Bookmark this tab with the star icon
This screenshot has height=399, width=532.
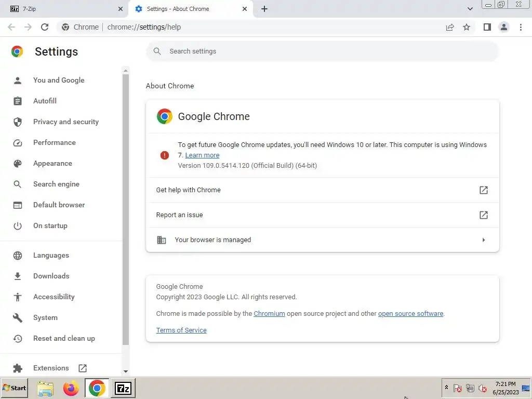(467, 27)
